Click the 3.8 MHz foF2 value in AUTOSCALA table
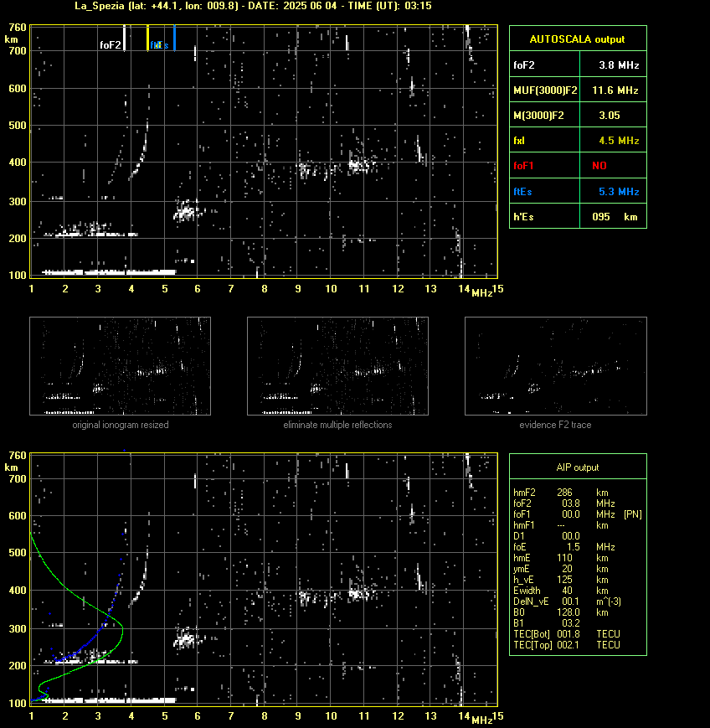Screen dimensions: 710x728 pyautogui.click(x=619, y=65)
